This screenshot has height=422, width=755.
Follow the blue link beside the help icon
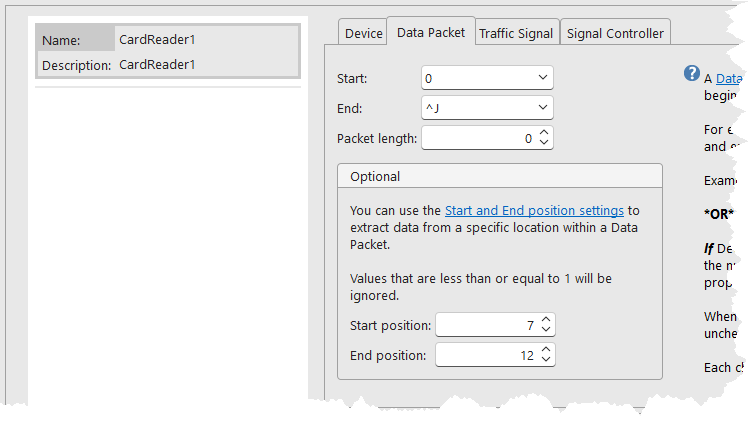[729, 78]
